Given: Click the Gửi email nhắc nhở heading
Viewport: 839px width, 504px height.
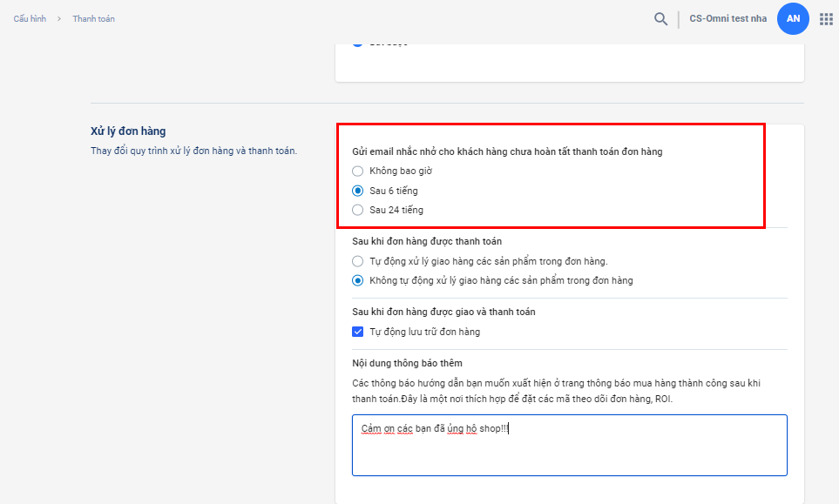Looking at the screenshot, I should tap(507, 151).
